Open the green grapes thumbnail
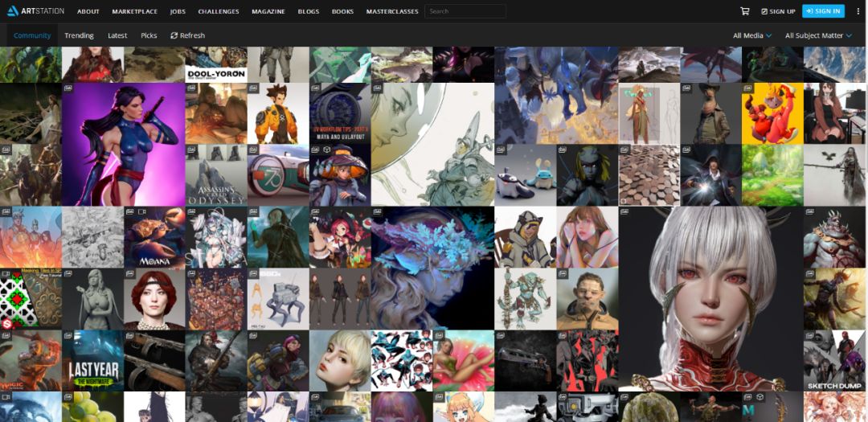The width and height of the screenshot is (868, 422). [x=92, y=407]
